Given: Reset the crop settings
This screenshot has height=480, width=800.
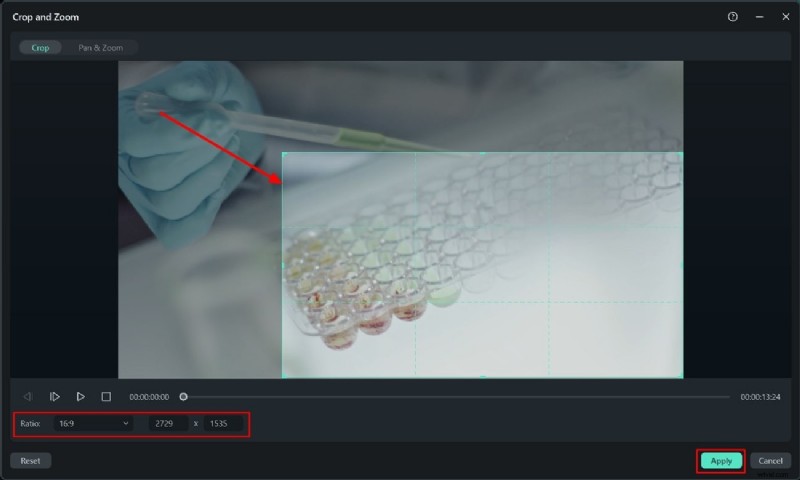Looking at the screenshot, I should (30, 461).
